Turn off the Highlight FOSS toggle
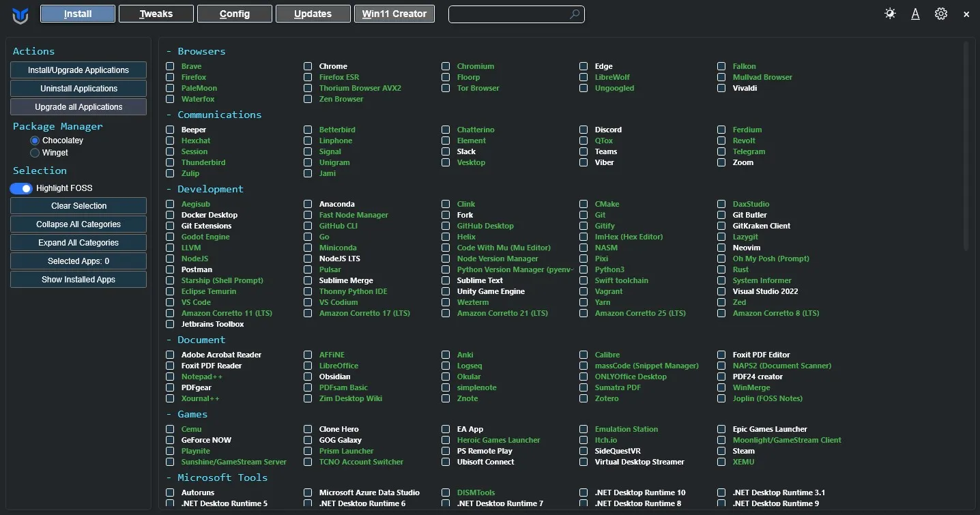The height and width of the screenshot is (515, 980). [21, 188]
